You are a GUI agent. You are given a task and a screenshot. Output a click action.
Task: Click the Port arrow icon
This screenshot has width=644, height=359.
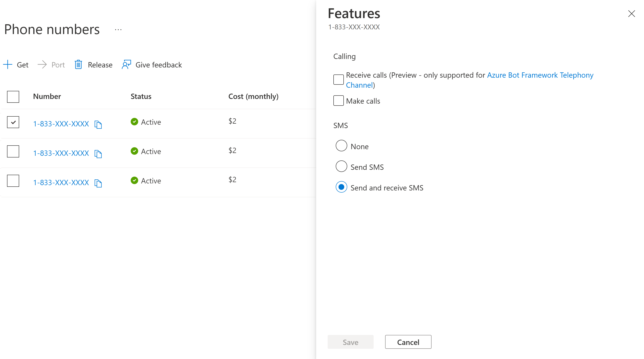(x=42, y=64)
